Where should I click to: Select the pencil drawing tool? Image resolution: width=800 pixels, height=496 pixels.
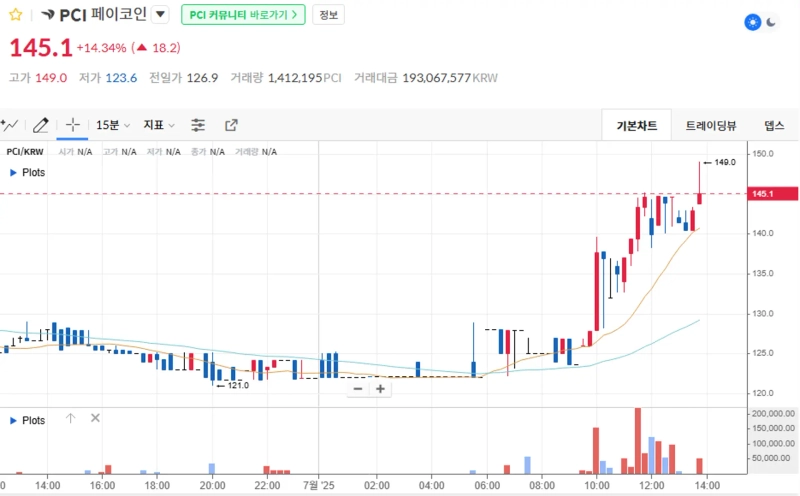[41, 125]
